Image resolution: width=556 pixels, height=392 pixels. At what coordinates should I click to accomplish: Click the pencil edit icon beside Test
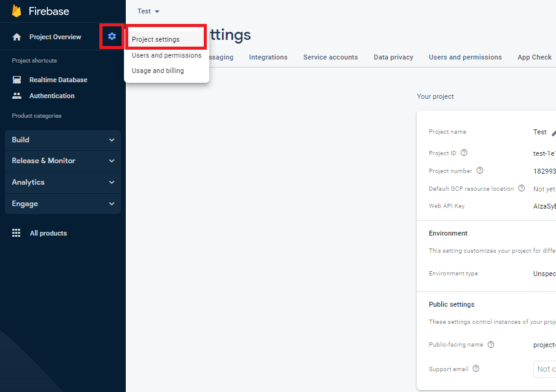click(x=554, y=133)
